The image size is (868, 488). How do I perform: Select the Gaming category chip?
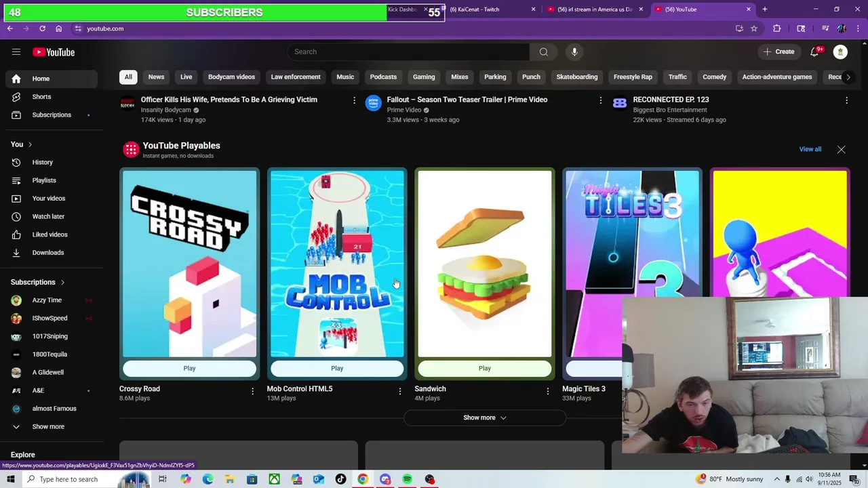tap(424, 77)
